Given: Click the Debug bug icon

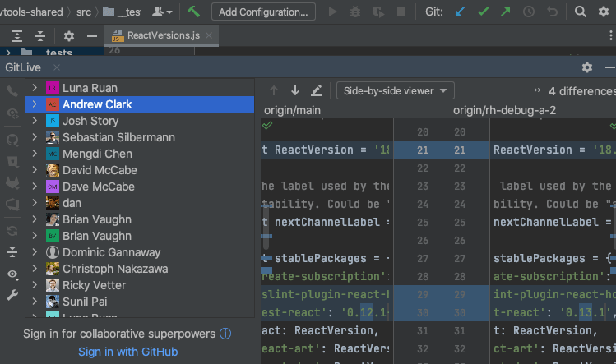Looking at the screenshot, I should click(355, 12).
